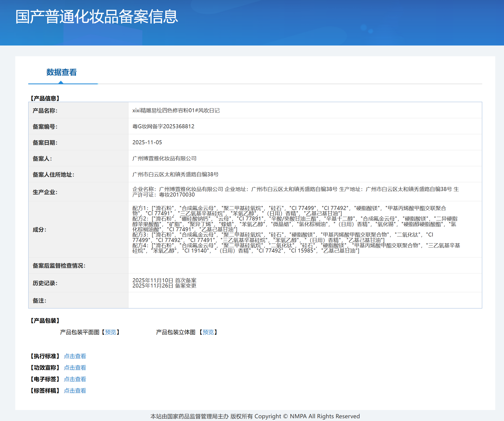The height and width of the screenshot is (421, 504).
Task: Preview the 产品包装立体图 image
Action: (208, 332)
